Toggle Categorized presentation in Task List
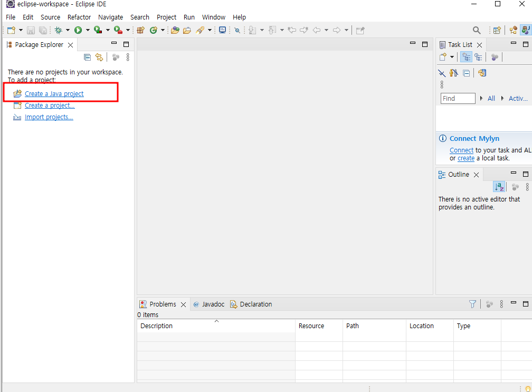The image size is (532, 392). [466, 57]
